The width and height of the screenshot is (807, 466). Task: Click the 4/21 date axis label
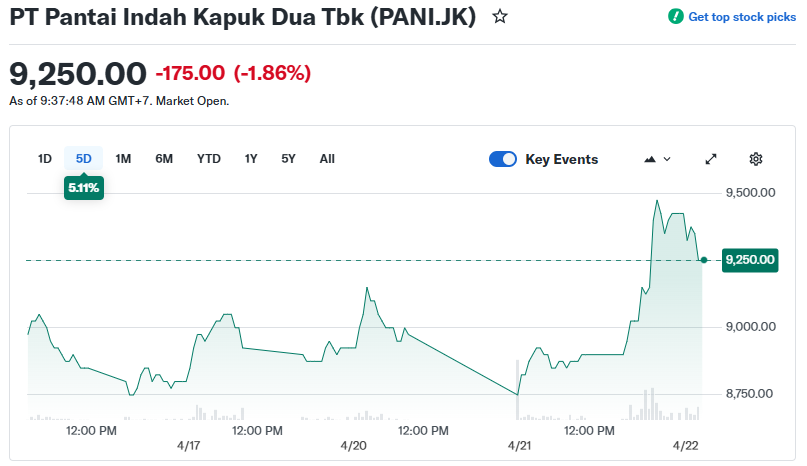pos(519,445)
